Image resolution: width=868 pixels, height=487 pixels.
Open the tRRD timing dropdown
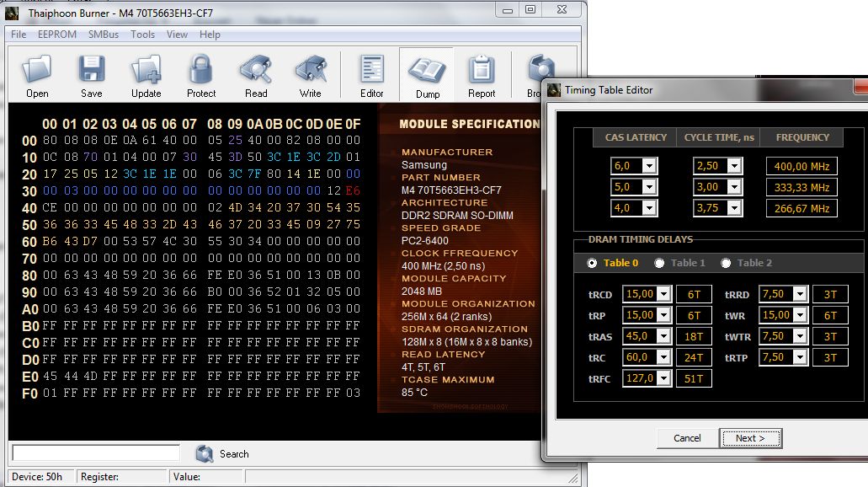pyautogui.click(x=800, y=294)
